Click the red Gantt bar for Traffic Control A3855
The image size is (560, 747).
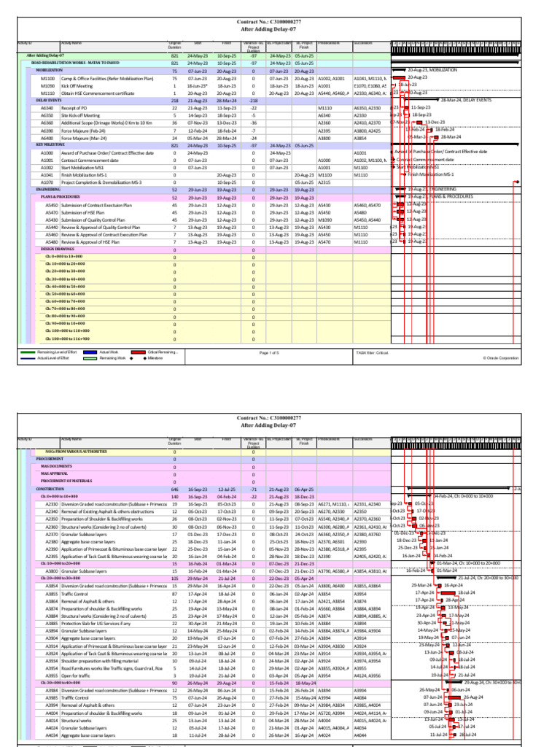pos(448,593)
